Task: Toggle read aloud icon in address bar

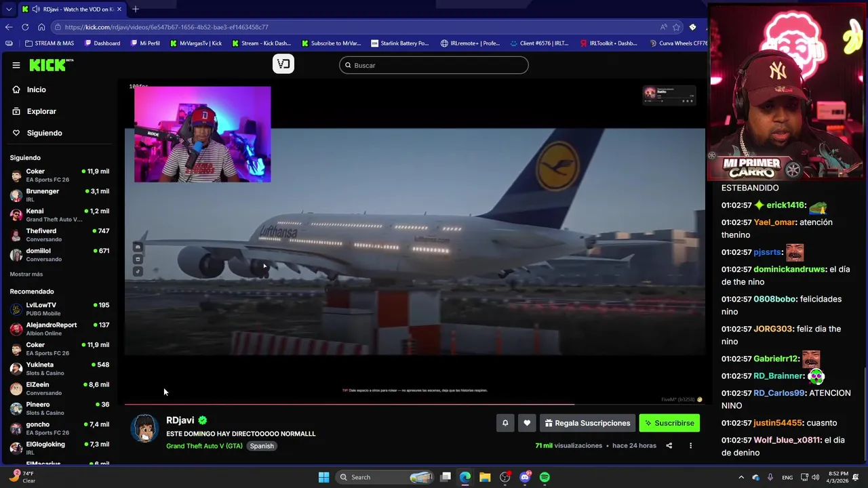Action: pos(663,27)
